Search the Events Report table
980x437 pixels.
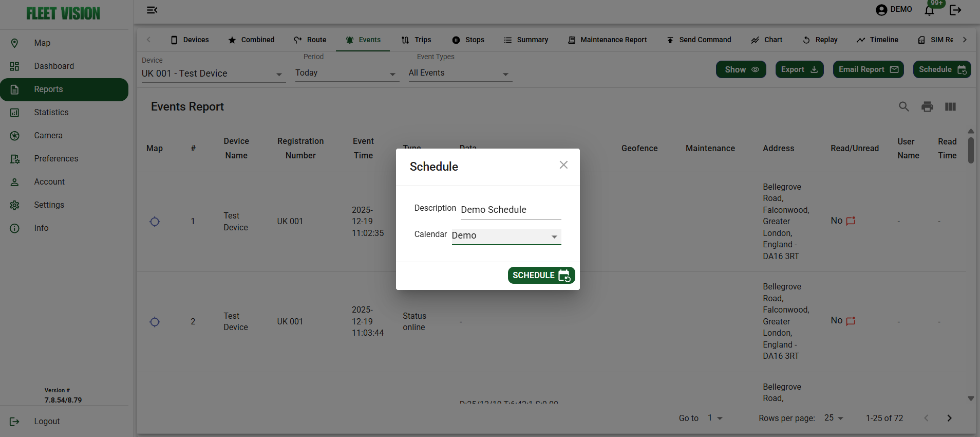coord(904,106)
